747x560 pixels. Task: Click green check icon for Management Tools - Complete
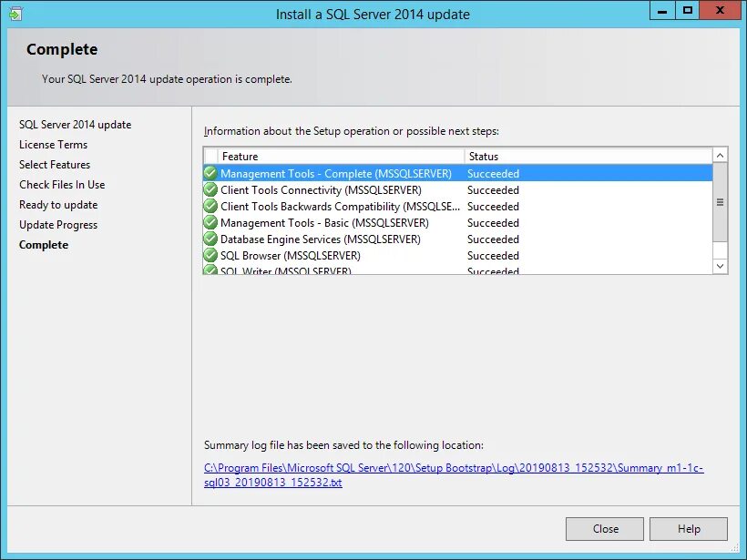pyautogui.click(x=210, y=173)
